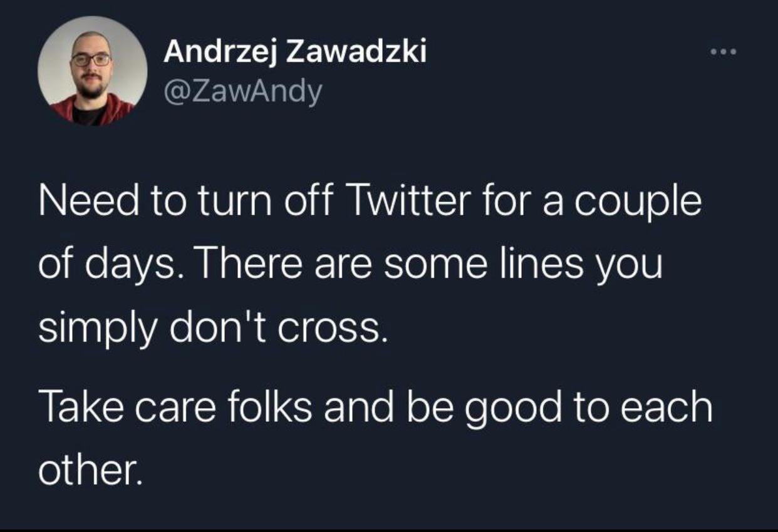Click Andrzej Zawadzki's profile avatar photo
The image size is (778, 532).
pyautogui.click(x=93, y=70)
